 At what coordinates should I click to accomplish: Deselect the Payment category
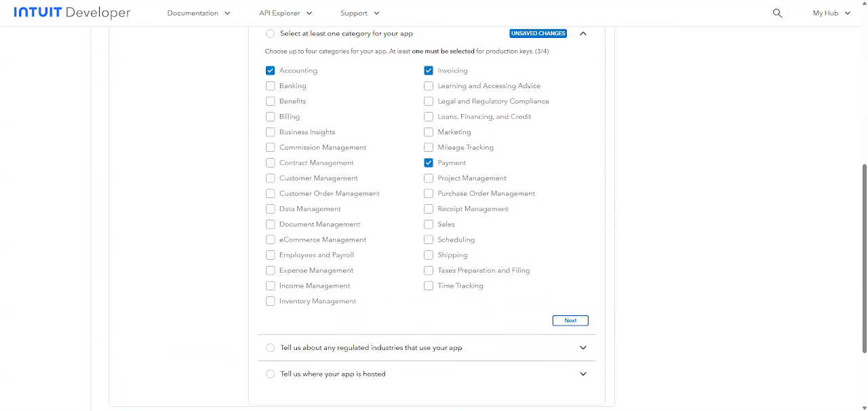point(429,163)
